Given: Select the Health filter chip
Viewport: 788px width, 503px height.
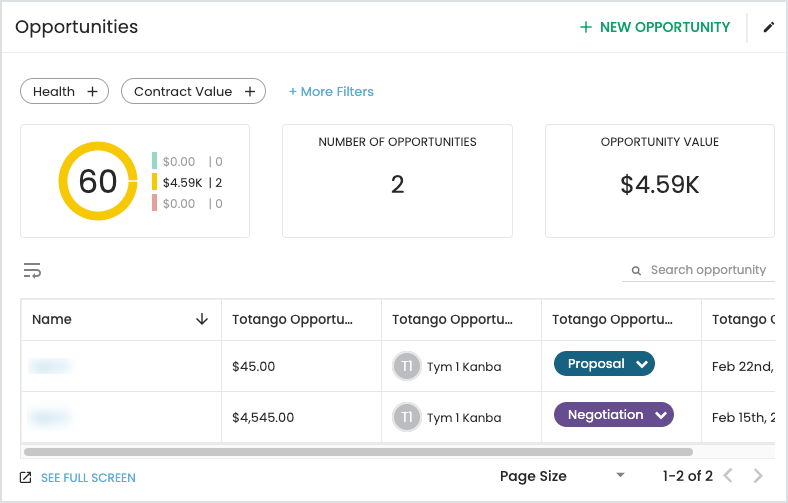Looking at the screenshot, I should (x=64, y=91).
